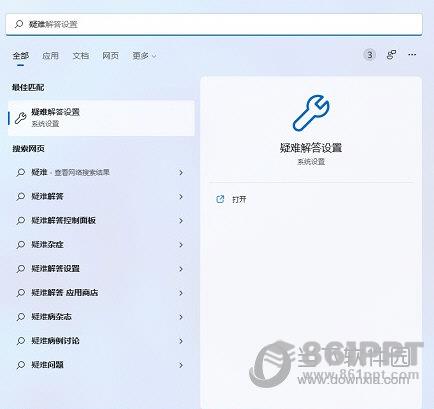This screenshot has height=409, width=434.
Task: Open the three-dot more options menu
Action: click(412, 54)
